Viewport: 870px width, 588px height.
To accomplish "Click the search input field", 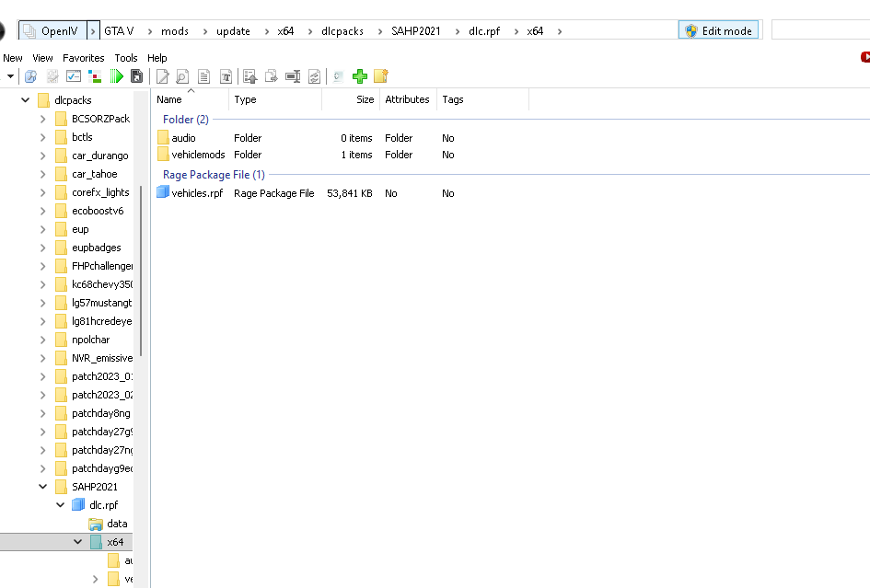I will point(820,30).
